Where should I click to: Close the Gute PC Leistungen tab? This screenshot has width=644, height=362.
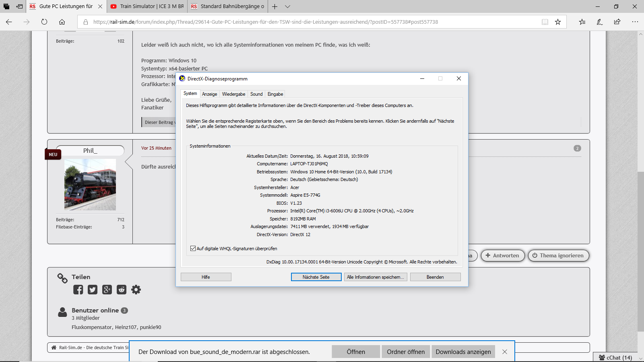[100, 6]
